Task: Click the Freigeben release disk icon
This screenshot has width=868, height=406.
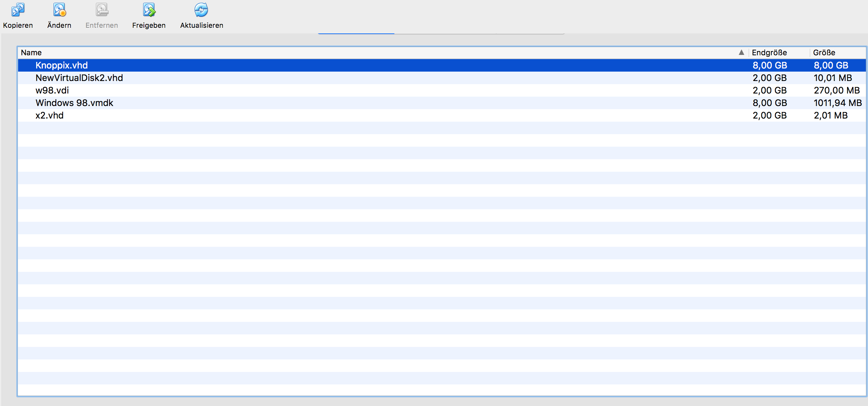Action: point(149,10)
